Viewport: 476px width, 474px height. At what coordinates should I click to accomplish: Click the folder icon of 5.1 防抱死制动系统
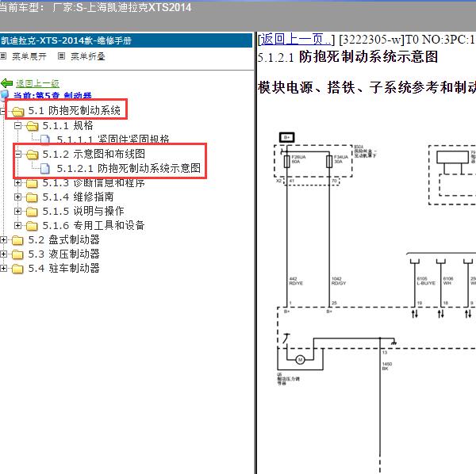18,111
